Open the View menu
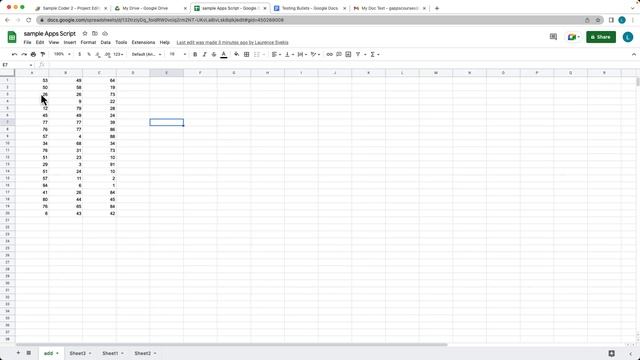This screenshot has height=360, width=640. pyautogui.click(x=54, y=42)
